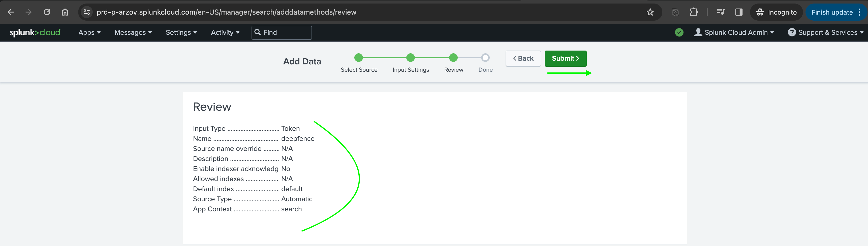
Task: Go to the browser home page
Action: coord(65,12)
